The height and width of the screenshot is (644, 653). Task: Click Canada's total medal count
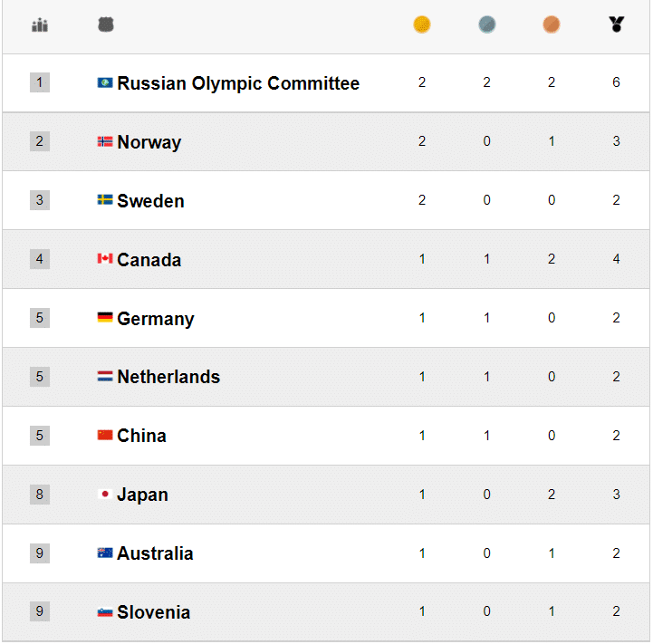[617, 259]
